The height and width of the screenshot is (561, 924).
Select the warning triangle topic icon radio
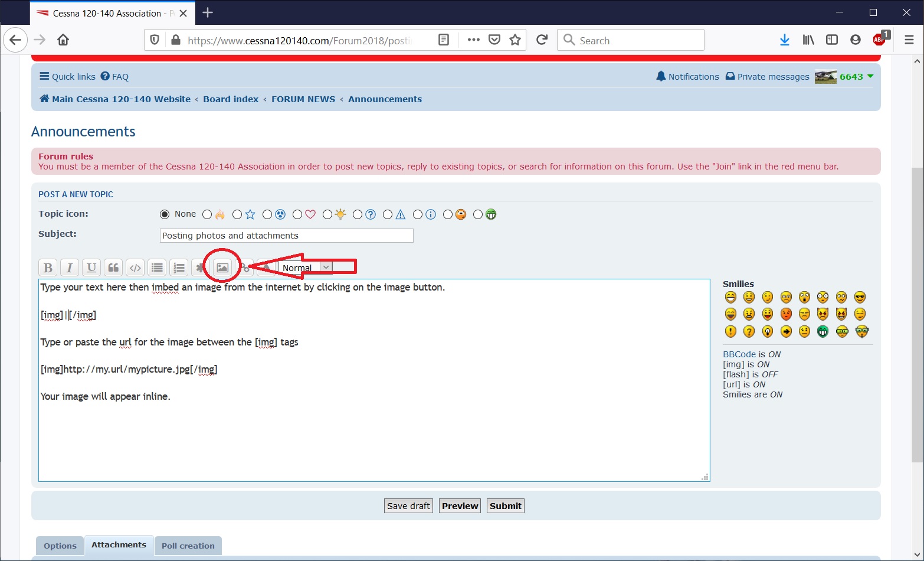coord(388,214)
